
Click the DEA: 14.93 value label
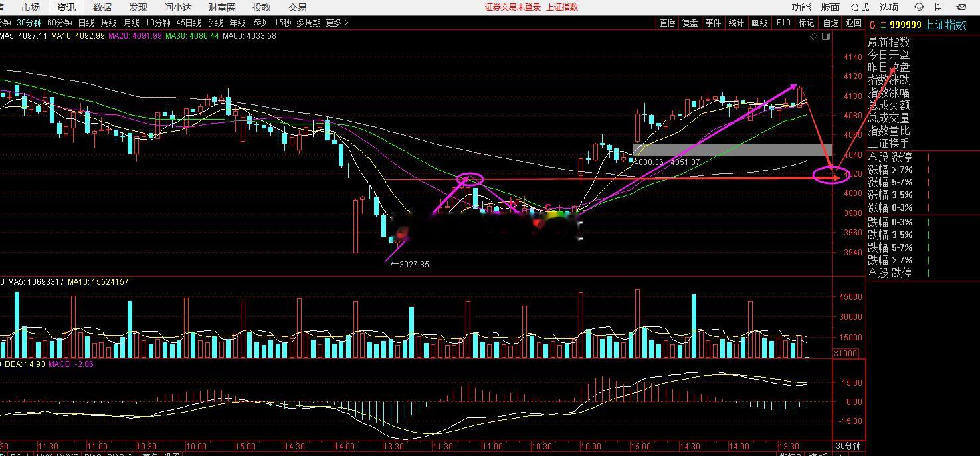point(25,364)
